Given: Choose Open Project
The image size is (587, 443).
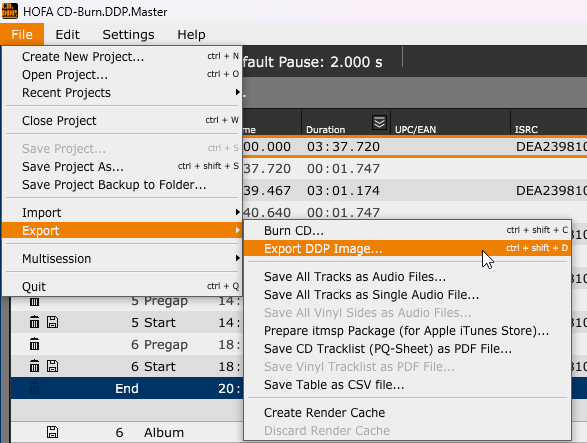Looking at the screenshot, I should (x=122, y=75).
